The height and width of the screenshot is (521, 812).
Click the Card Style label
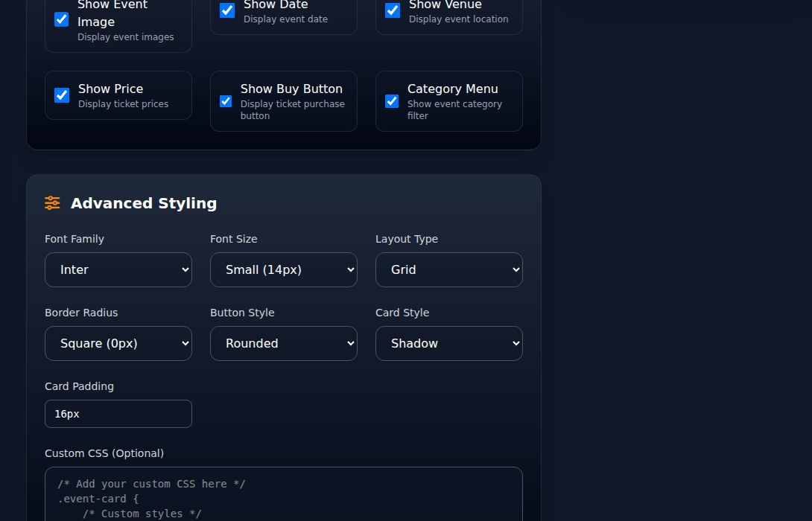[402, 313]
